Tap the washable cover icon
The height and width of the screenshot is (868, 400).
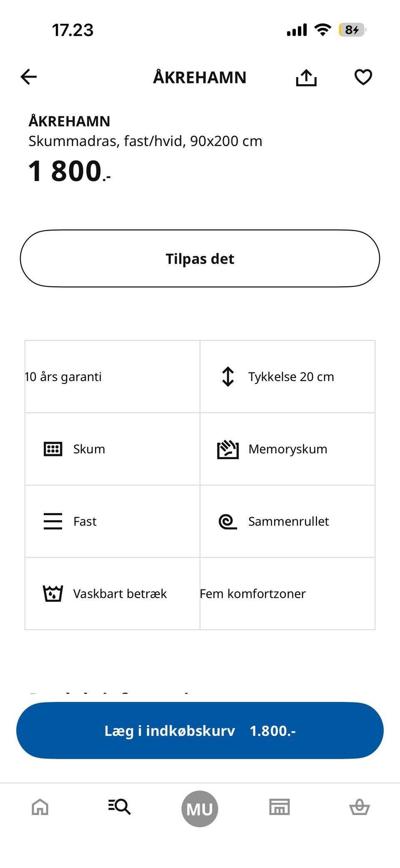click(x=53, y=594)
